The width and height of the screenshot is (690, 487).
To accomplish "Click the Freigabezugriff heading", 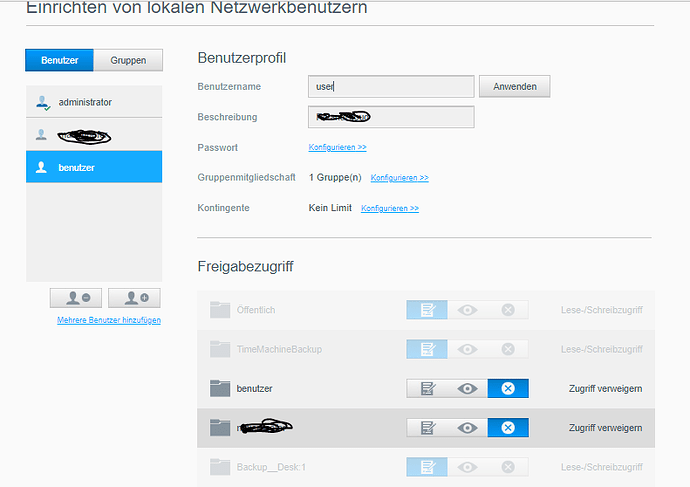I will pyautogui.click(x=245, y=267).
